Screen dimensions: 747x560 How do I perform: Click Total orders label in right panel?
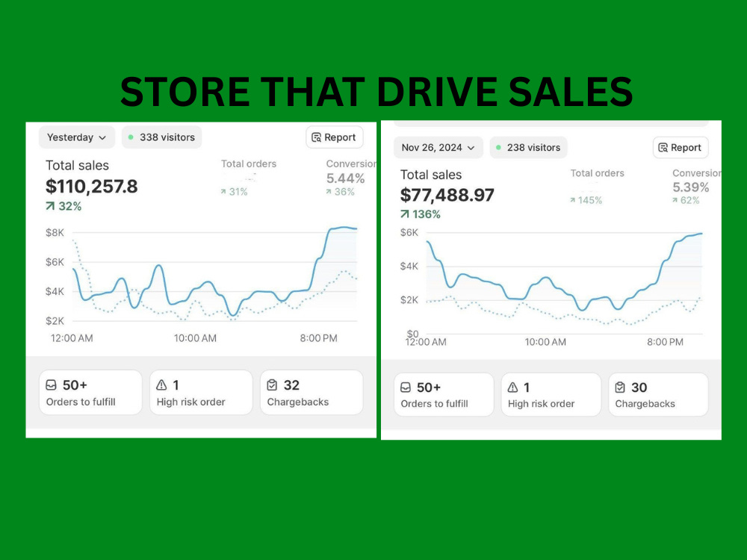pos(598,173)
